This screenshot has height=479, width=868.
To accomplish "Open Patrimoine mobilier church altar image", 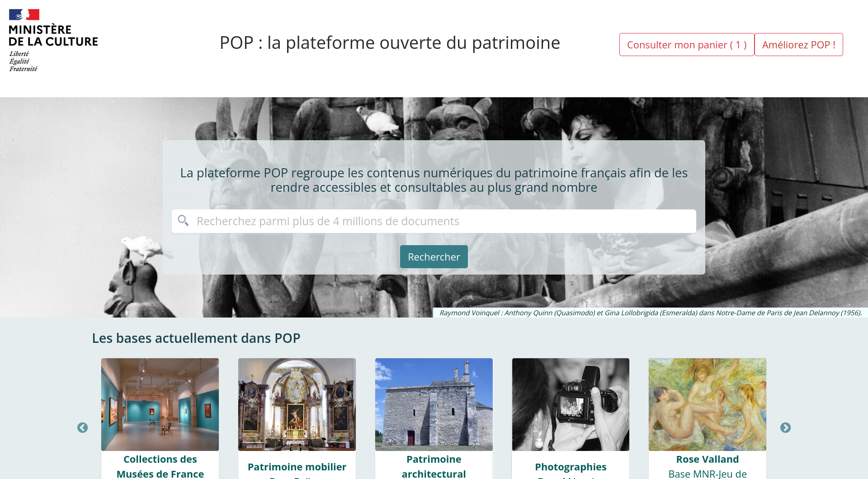I will 297,404.
